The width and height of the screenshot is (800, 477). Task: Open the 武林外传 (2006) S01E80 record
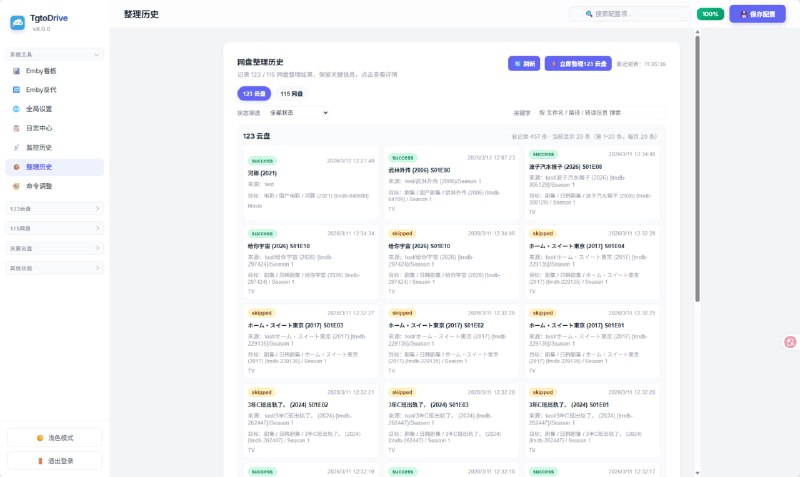pos(451,182)
